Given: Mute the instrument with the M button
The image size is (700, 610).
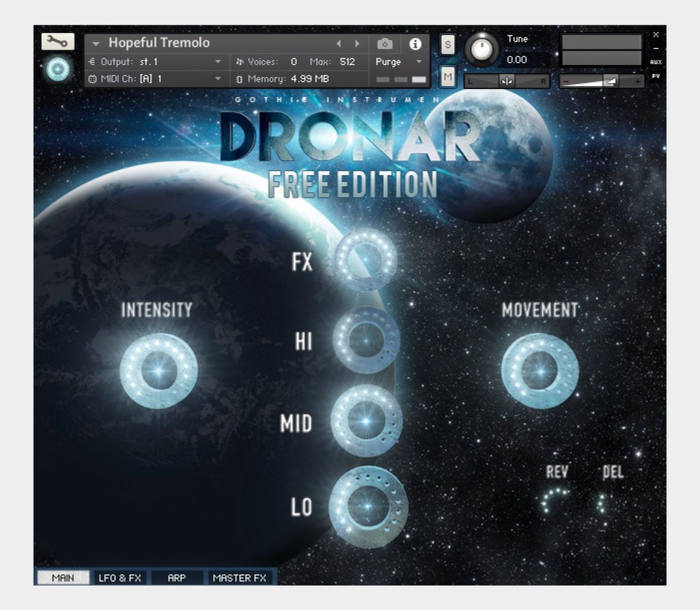Looking at the screenshot, I should (448, 77).
